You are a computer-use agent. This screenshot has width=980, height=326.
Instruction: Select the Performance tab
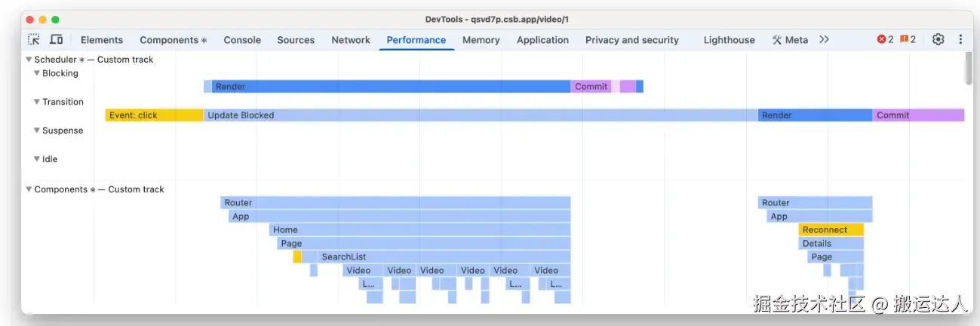pyautogui.click(x=416, y=40)
